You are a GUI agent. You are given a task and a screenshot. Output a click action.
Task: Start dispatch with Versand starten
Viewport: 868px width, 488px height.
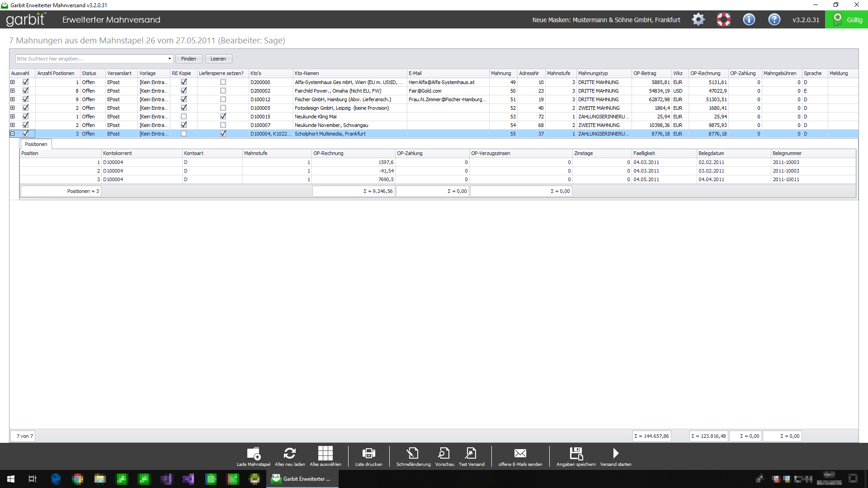pos(615,453)
